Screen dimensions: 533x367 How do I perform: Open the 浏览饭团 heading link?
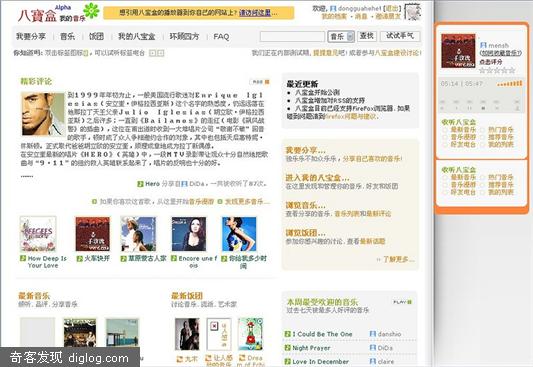[305, 233]
